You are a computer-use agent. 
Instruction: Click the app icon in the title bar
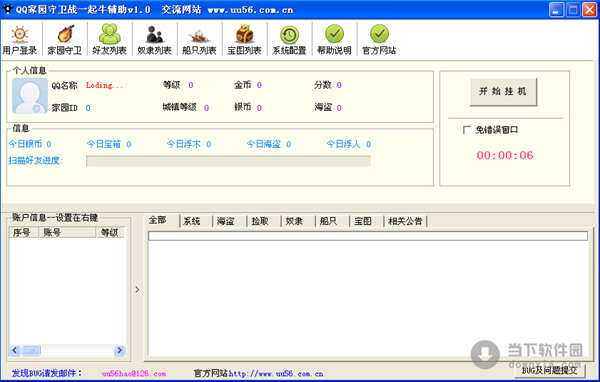(7, 9)
